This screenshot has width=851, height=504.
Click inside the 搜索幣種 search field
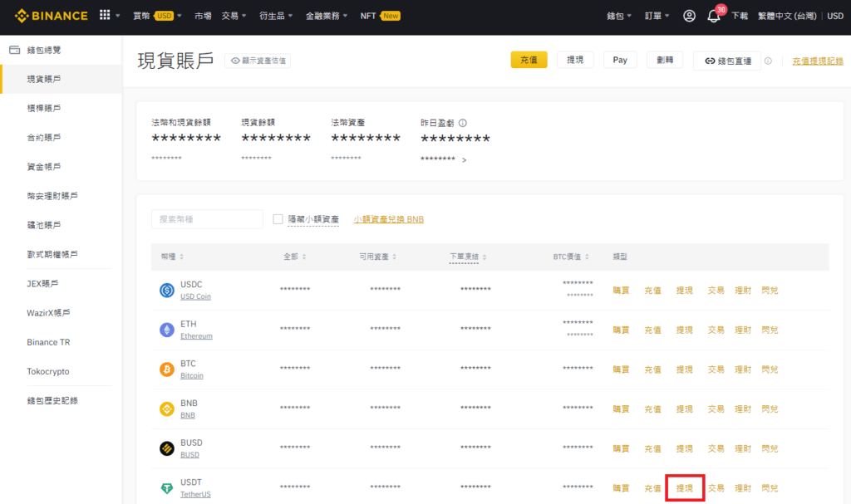tap(206, 218)
